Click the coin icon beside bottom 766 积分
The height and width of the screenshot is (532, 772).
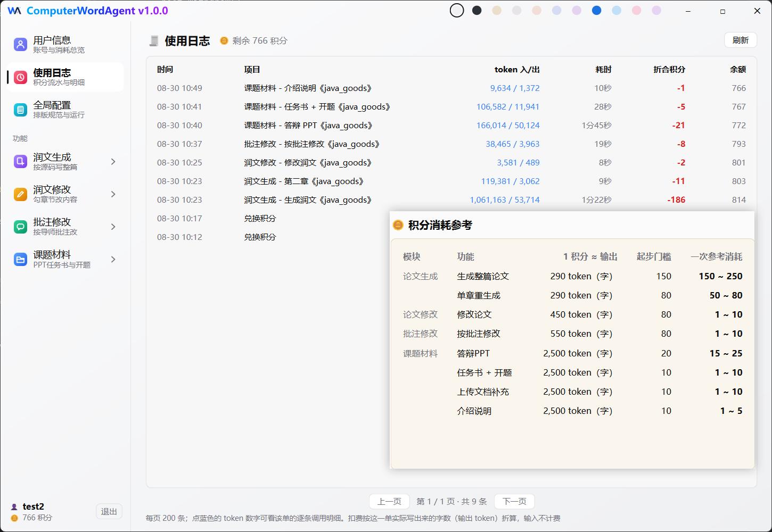pos(14,518)
